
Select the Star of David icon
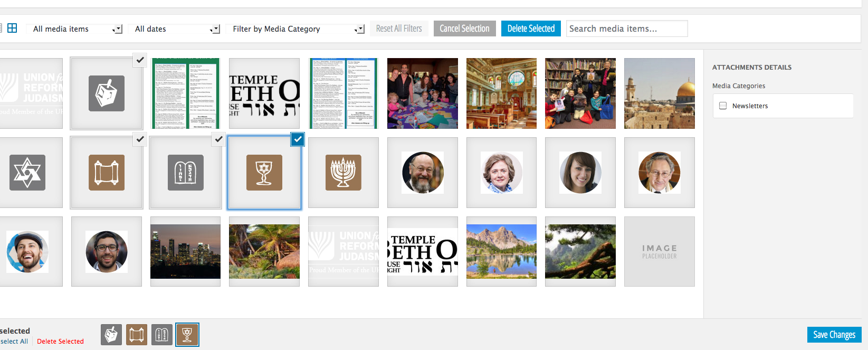27,173
